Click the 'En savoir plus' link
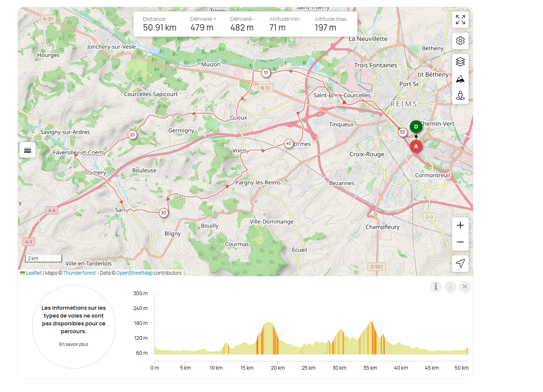543x392 pixels. pyautogui.click(x=74, y=344)
